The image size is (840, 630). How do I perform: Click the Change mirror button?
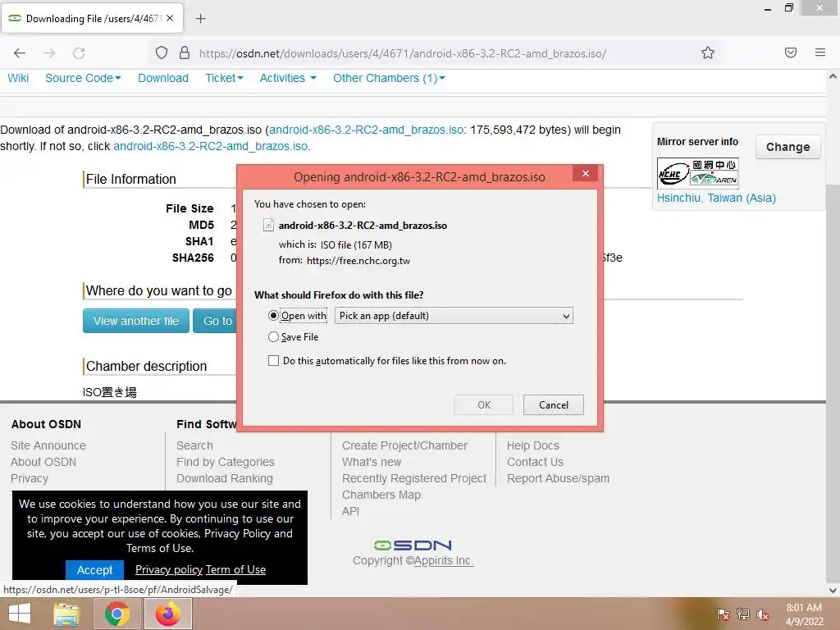787,147
